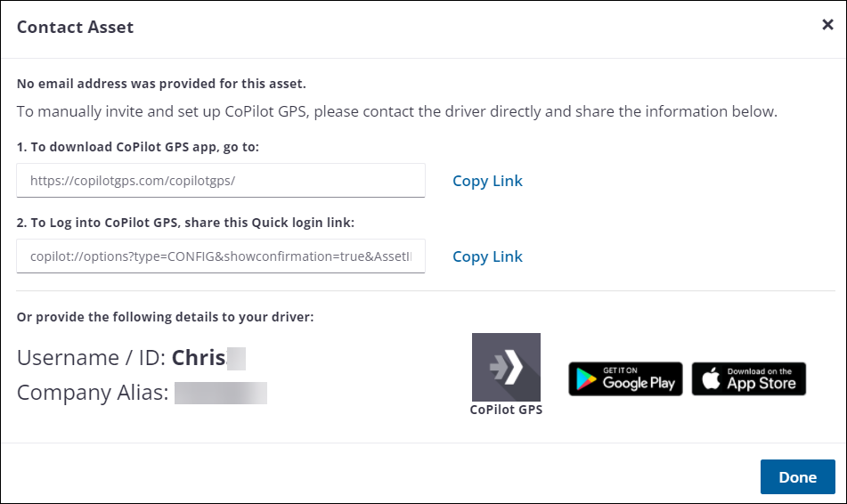The image size is (847, 504).
Task: Click the CoPilot GPS caption under the icon
Action: pos(506,410)
